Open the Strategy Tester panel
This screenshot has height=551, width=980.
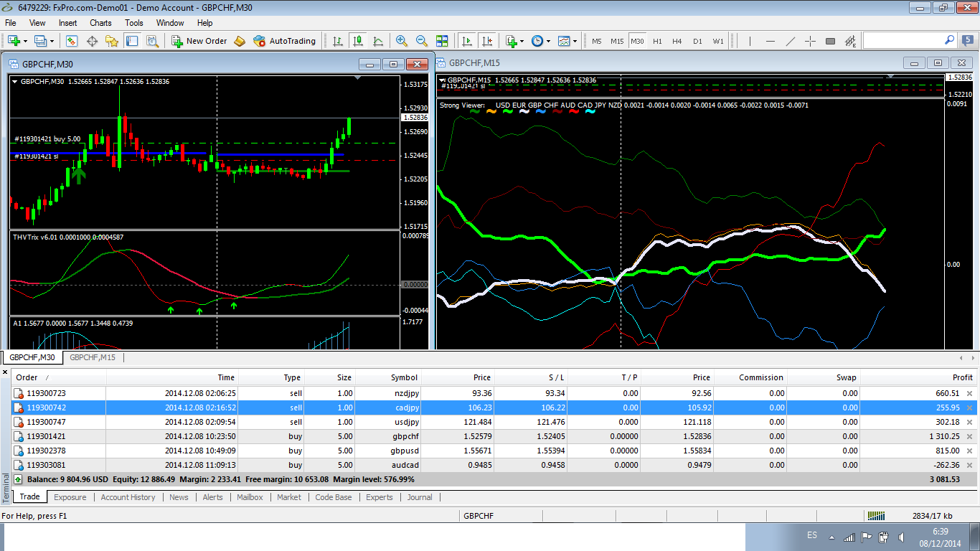151,41
